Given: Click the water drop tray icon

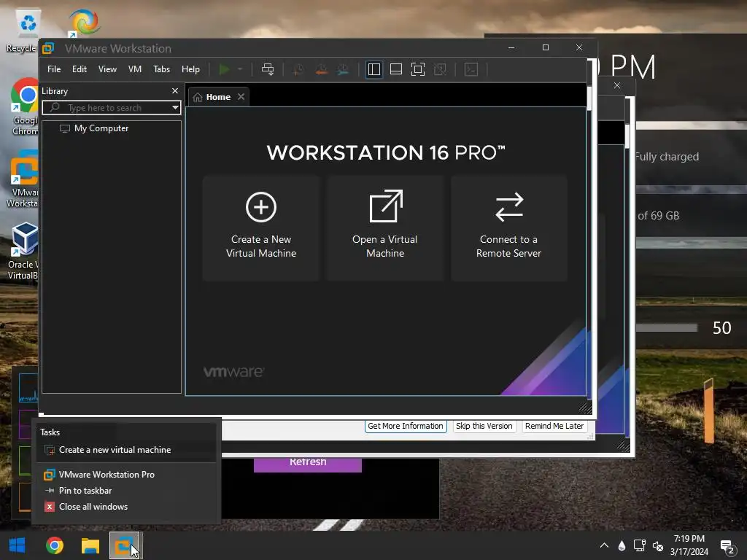Looking at the screenshot, I should pos(622,545).
